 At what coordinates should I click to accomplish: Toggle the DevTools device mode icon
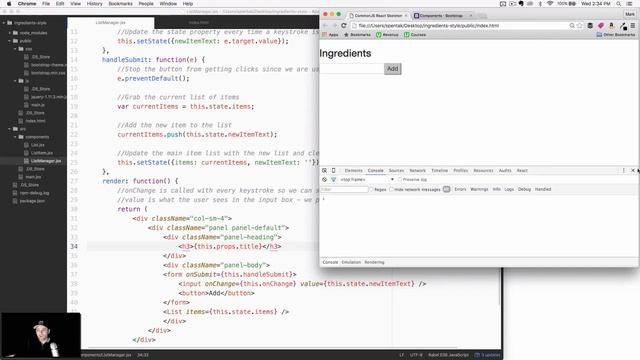[x=333, y=171]
